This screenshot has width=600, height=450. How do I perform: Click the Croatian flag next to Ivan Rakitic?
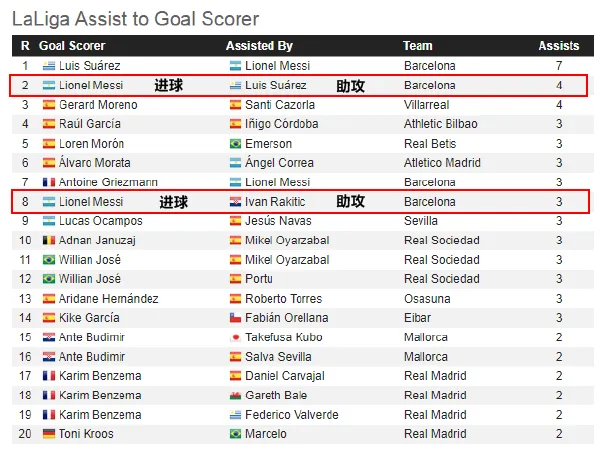click(x=235, y=202)
